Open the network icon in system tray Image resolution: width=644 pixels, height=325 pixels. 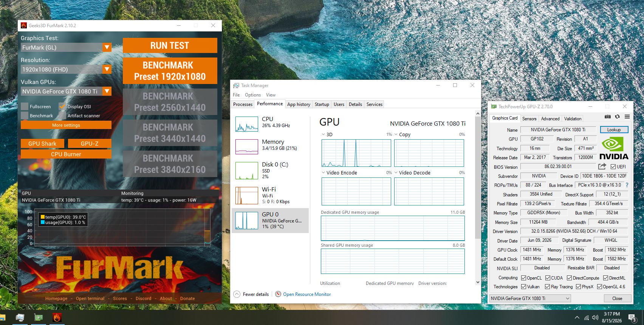(x=587, y=318)
